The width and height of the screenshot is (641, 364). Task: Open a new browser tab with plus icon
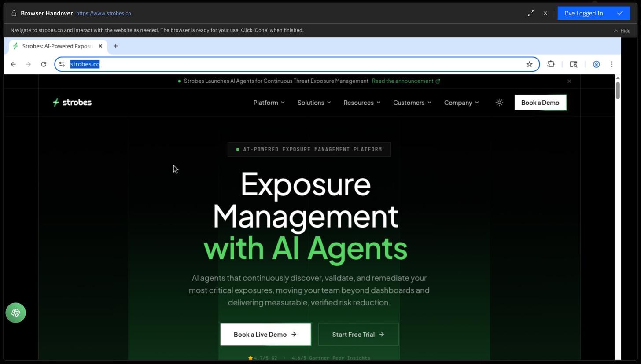(x=116, y=46)
